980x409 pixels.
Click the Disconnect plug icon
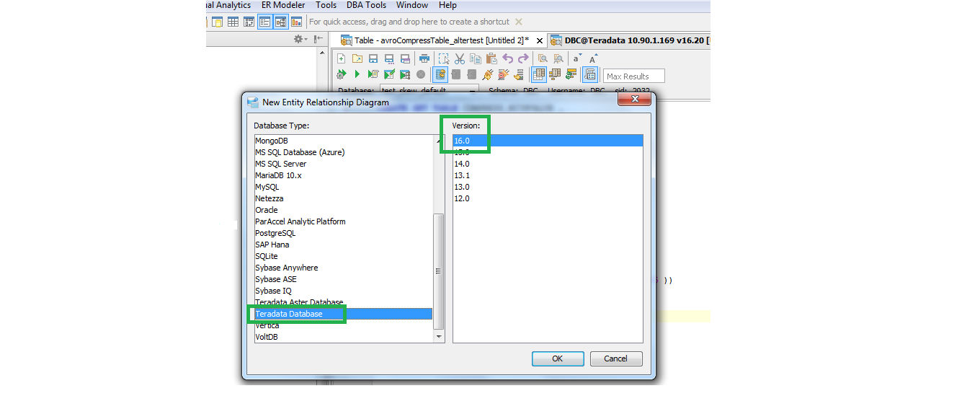click(x=504, y=74)
